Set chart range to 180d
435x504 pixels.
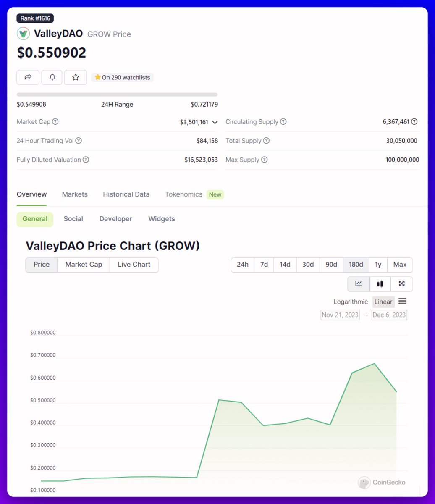[x=356, y=265]
